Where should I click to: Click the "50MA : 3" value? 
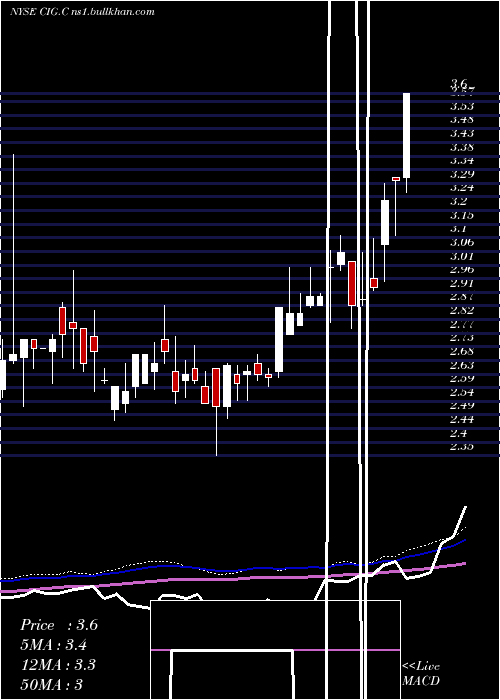(52, 684)
